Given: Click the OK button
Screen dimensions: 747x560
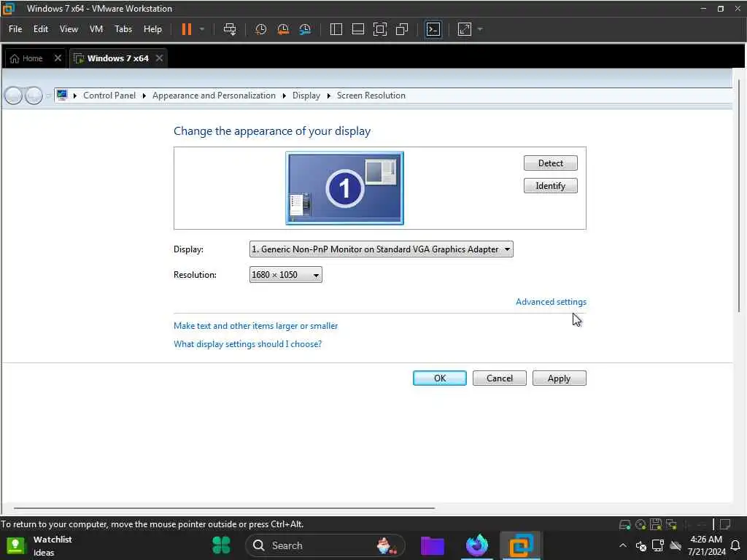Looking at the screenshot, I should click(440, 378).
